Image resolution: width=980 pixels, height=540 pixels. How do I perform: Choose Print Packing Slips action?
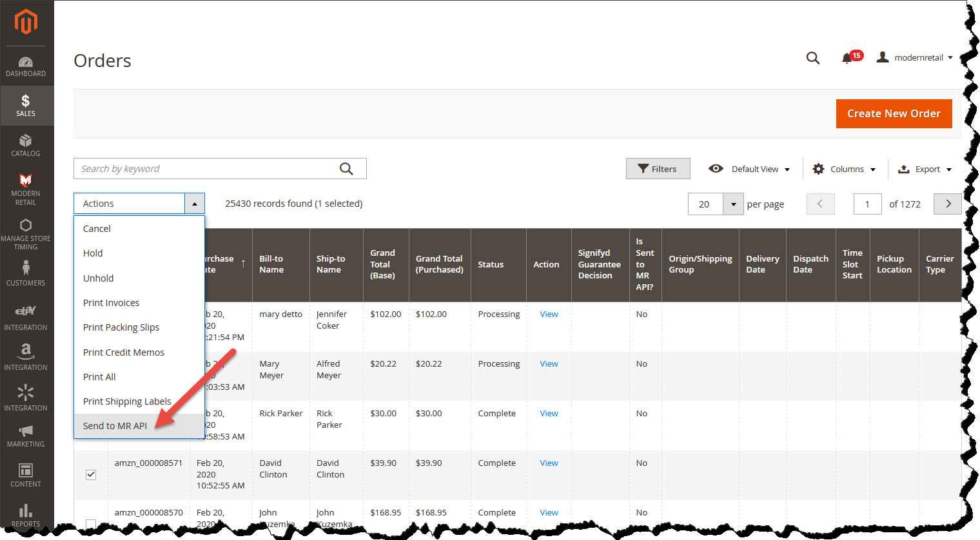pyautogui.click(x=139, y=327)
